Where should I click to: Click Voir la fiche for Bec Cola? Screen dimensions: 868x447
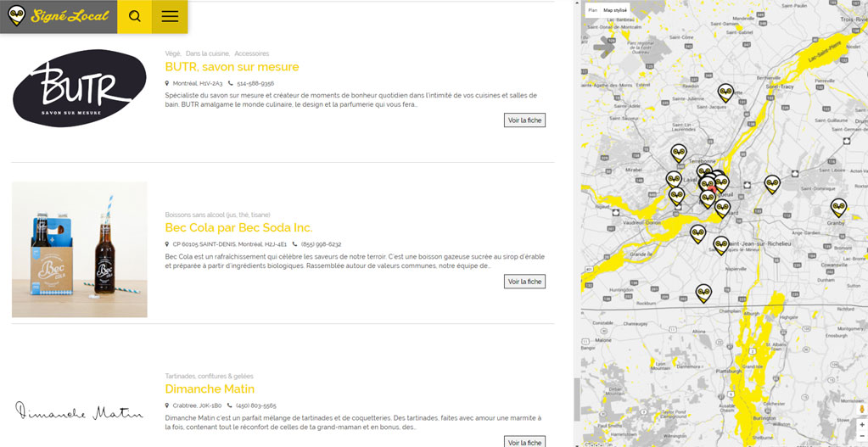point(524,282)
